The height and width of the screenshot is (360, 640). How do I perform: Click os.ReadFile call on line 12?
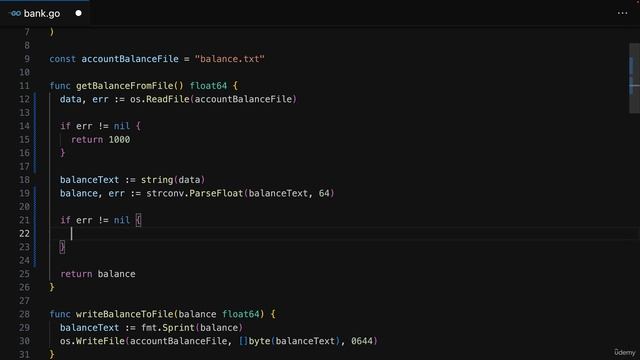click(x=160, y=99)
